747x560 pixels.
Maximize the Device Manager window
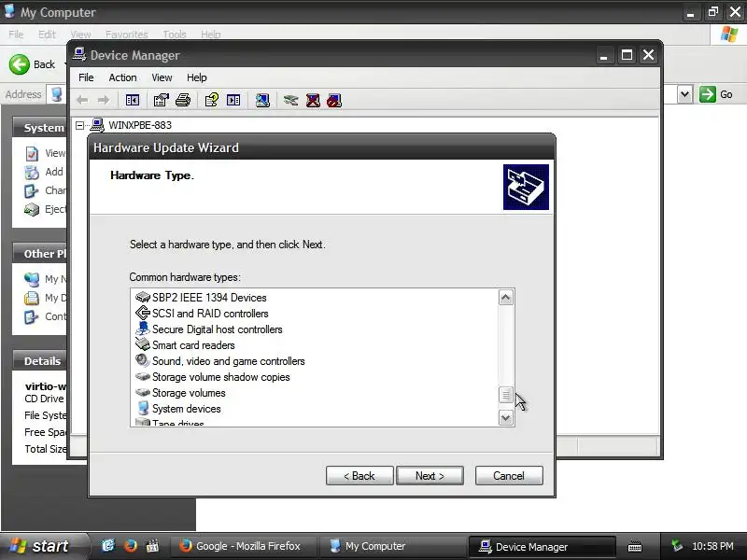tap(627, 55)
